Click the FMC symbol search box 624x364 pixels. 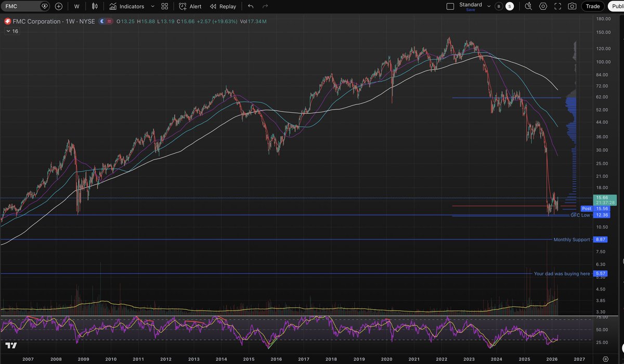tap(26, 6)
